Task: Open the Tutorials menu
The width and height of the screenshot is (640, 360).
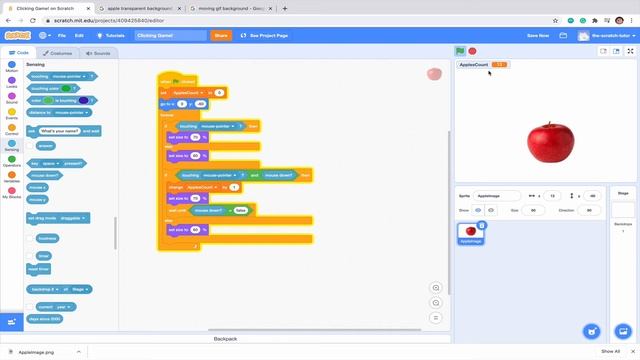Action: coord(111,36)
